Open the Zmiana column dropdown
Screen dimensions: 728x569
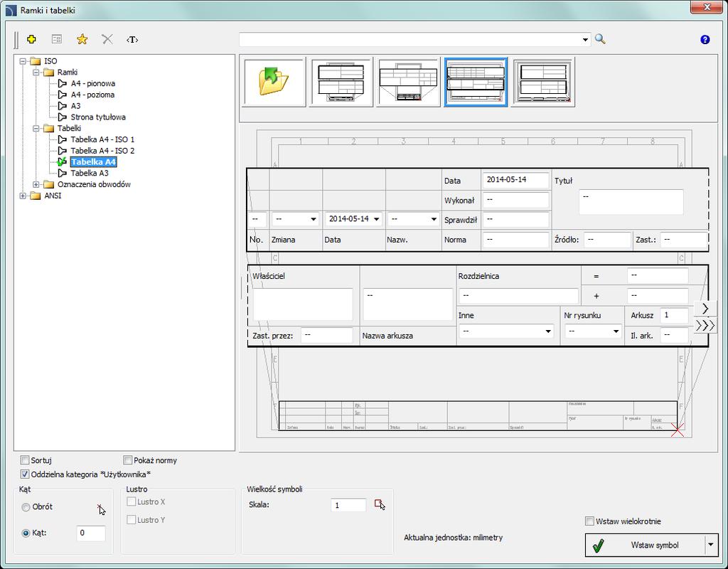click(x=314, y=219)
